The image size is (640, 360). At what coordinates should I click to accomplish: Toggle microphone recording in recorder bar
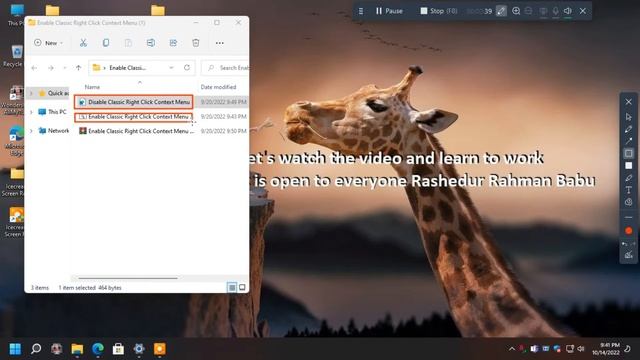pos(556,11)
